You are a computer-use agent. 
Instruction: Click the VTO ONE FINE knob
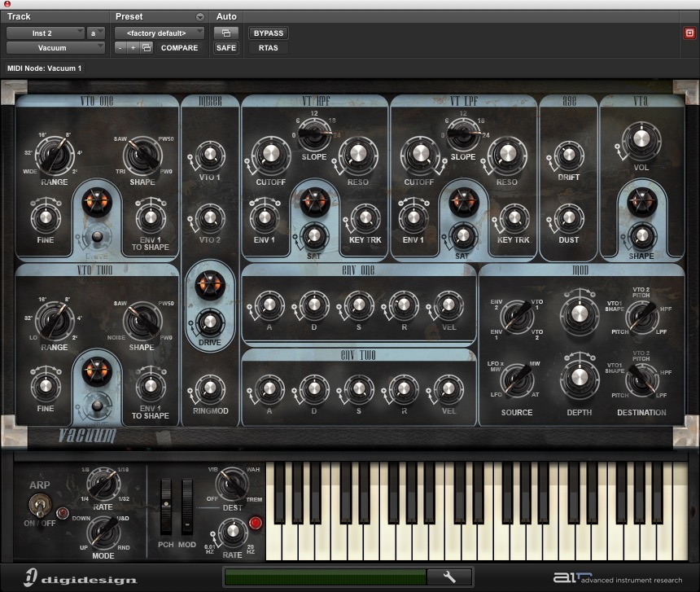pyautogui.click(x=46, y=218)
